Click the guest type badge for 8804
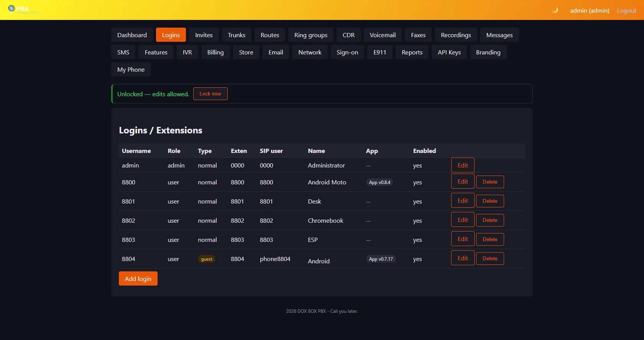 207,259
